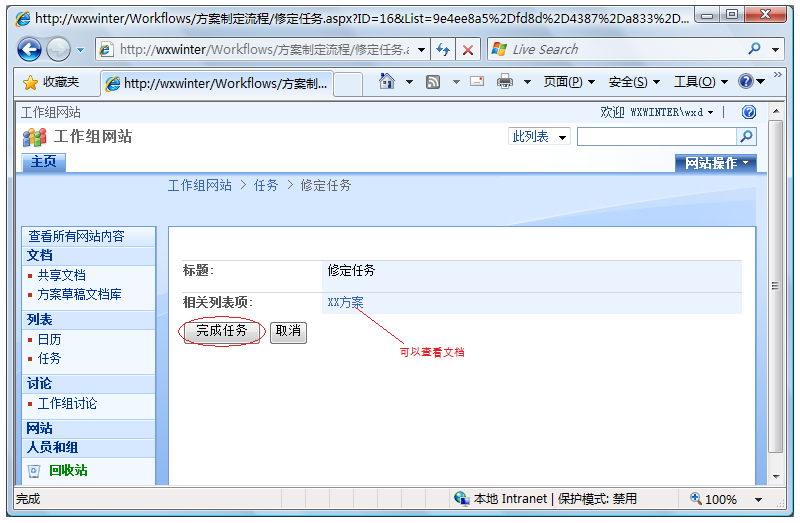The width and height of the screenshot is (800, 523).
Task: Click the page favicon in the address bar
Action: click(106, 50)
